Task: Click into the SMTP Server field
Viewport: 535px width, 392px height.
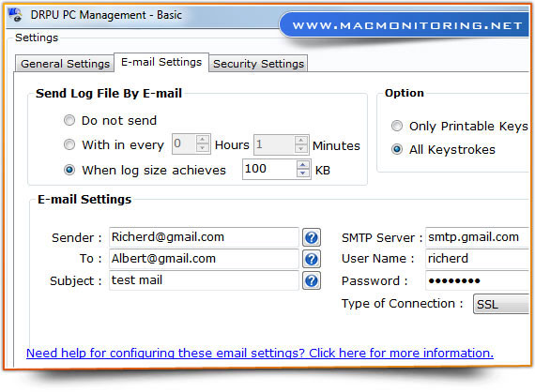Action: [x=477, y=237]
